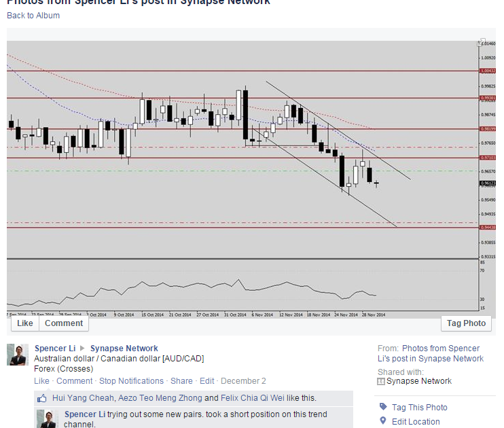
Task: Open Edit Location in right sidebar
Action: pyautogui.click(x=416, y=421)
